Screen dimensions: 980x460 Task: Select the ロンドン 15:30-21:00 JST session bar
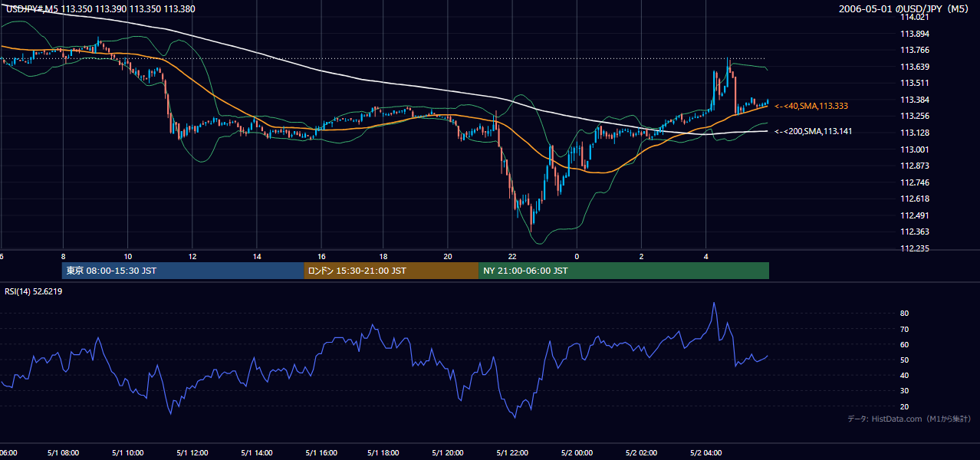391,271
